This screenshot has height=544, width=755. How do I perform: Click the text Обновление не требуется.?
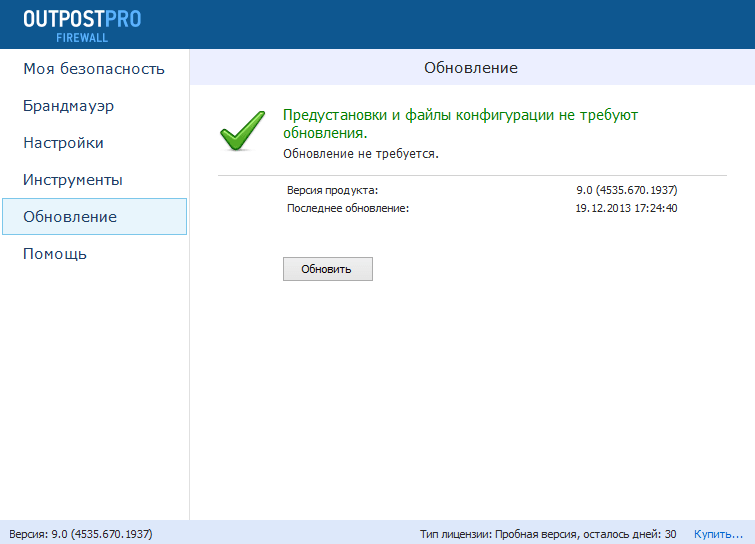361,154
